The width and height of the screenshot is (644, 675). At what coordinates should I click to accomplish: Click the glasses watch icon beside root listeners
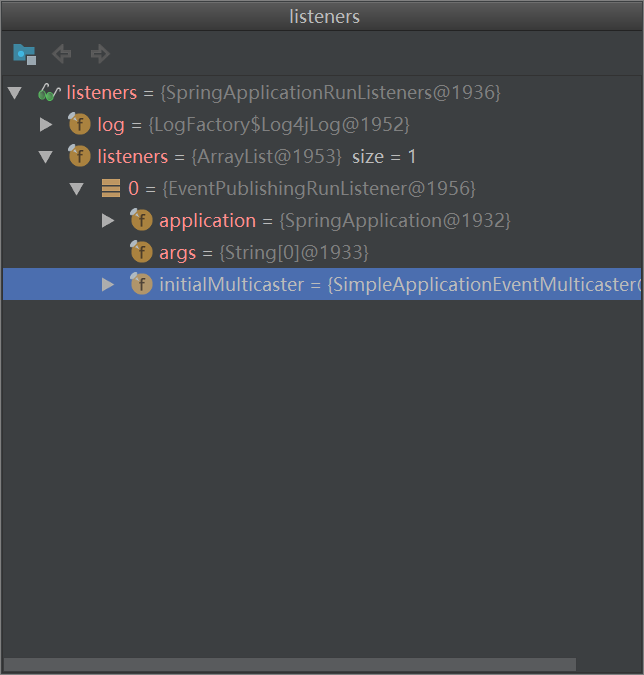tap(49, 92)
